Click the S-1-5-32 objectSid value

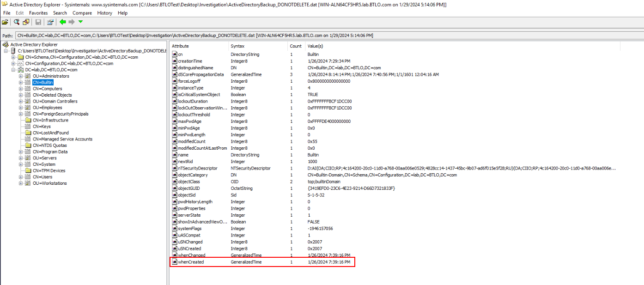316,195
